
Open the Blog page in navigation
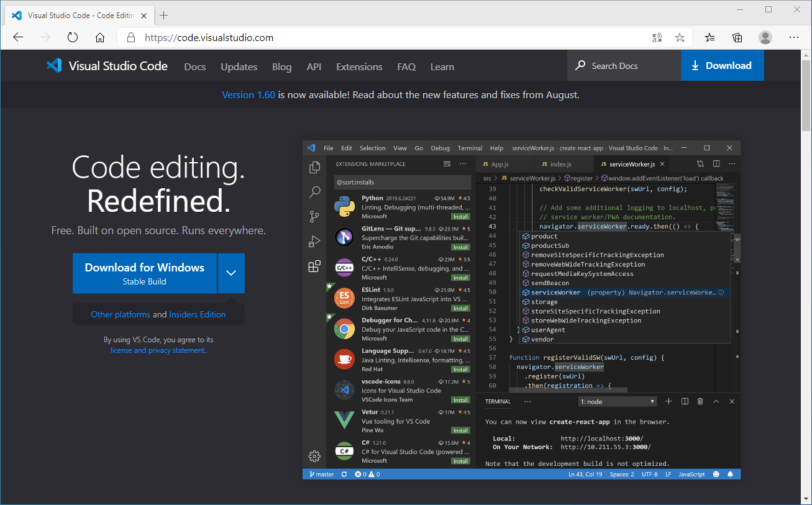pyautogui.click(x=282, y=66)
